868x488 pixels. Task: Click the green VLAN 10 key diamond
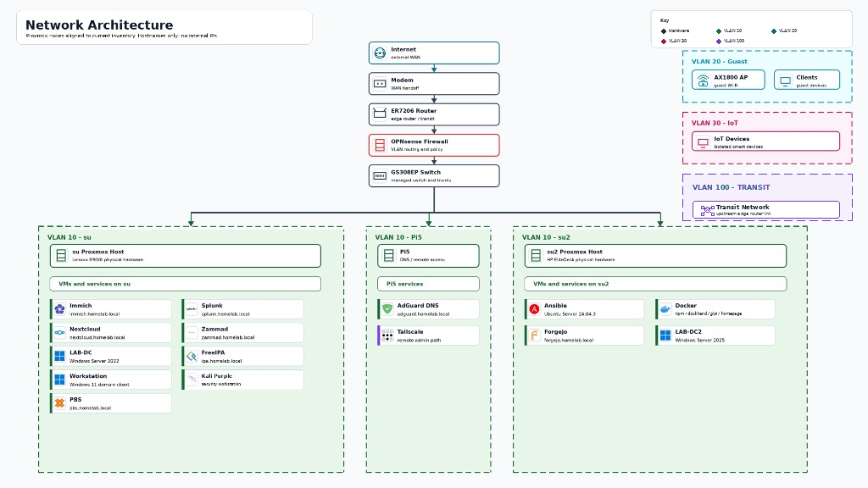tap(719, 31)
